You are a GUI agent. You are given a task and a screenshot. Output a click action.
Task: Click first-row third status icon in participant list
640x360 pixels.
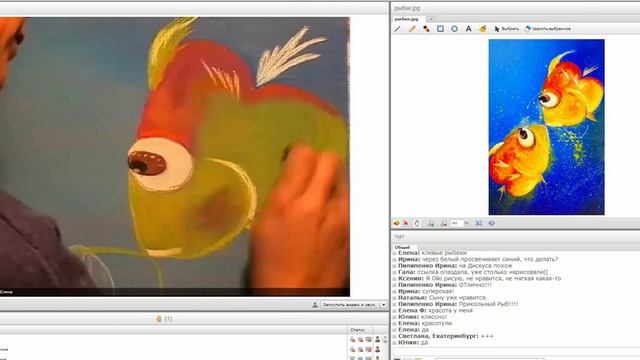(x=369, y=339)
